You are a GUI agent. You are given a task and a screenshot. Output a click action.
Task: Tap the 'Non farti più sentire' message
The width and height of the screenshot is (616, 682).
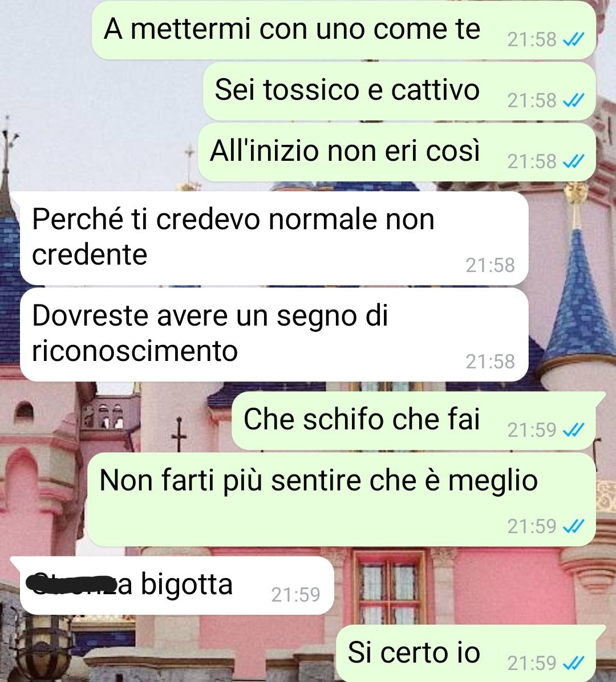[342, 500]
